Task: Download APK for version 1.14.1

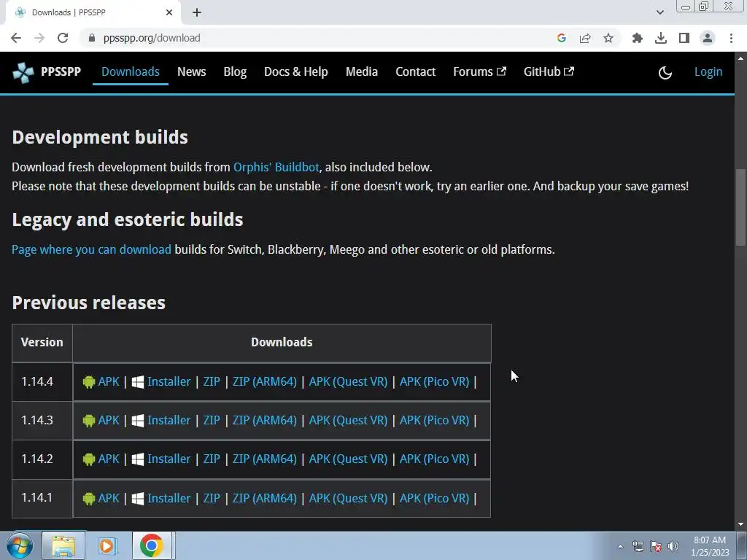Action: [x=109, y=498]
